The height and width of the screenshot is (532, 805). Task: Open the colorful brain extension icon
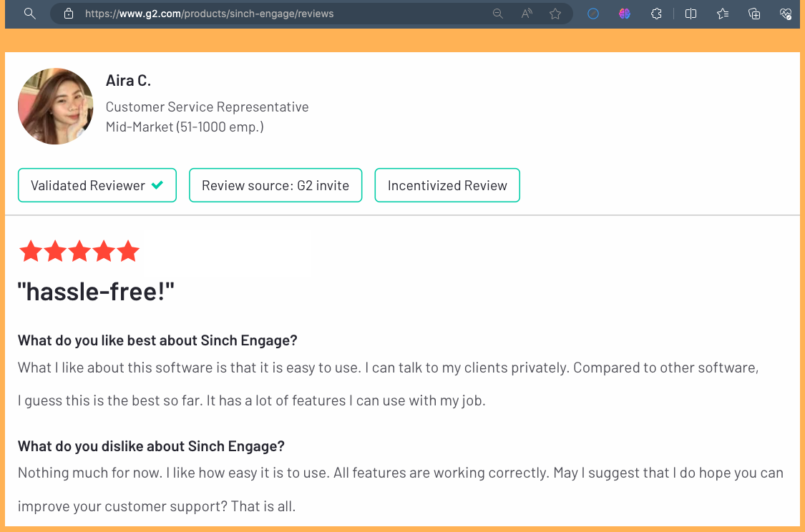[x=624, y=14]
